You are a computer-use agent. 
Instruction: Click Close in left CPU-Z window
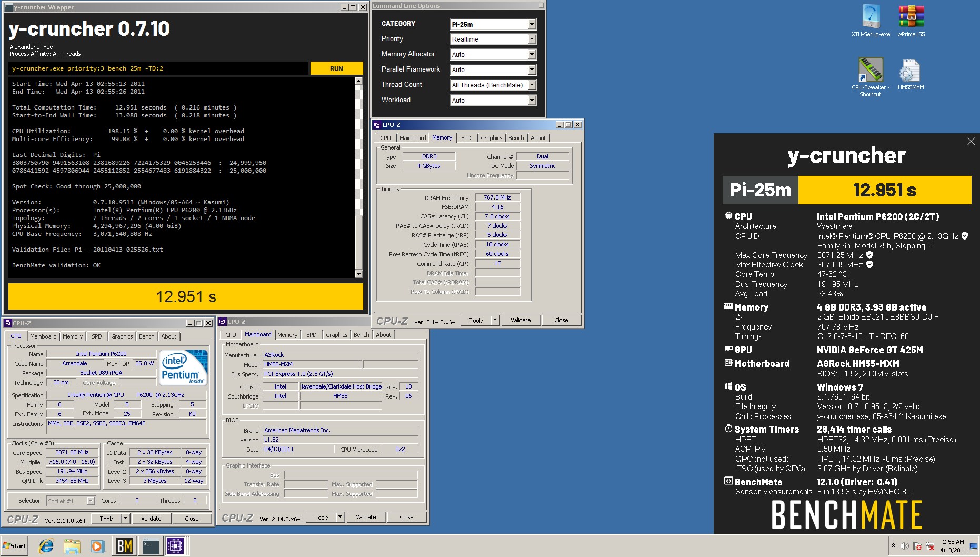tap(192, 519)
